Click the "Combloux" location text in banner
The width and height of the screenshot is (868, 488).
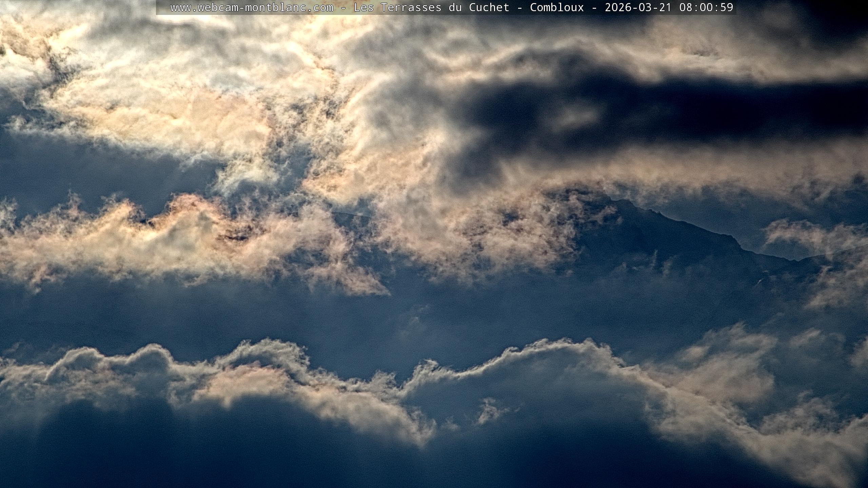tap(557, 7)
